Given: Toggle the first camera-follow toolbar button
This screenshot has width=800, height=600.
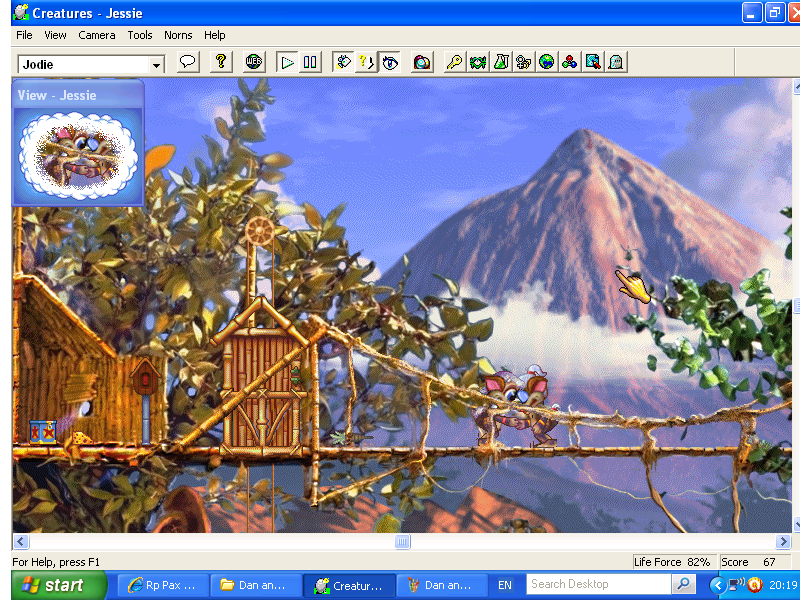Looking at the screenshot, I should click(343, 63).
